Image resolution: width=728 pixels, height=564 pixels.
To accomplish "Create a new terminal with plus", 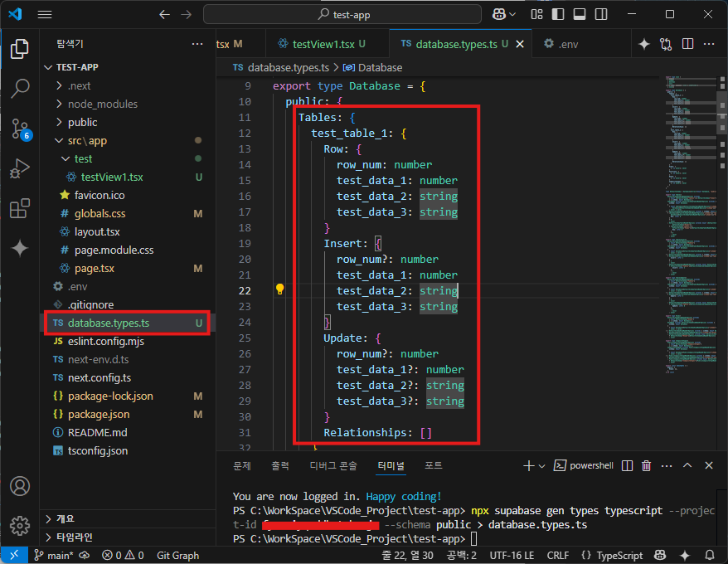I will pos(528,465).
